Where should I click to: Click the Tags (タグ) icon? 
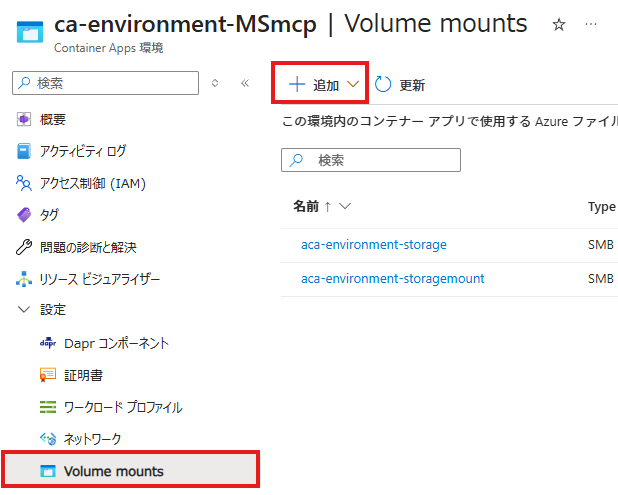tap(25, 215)
